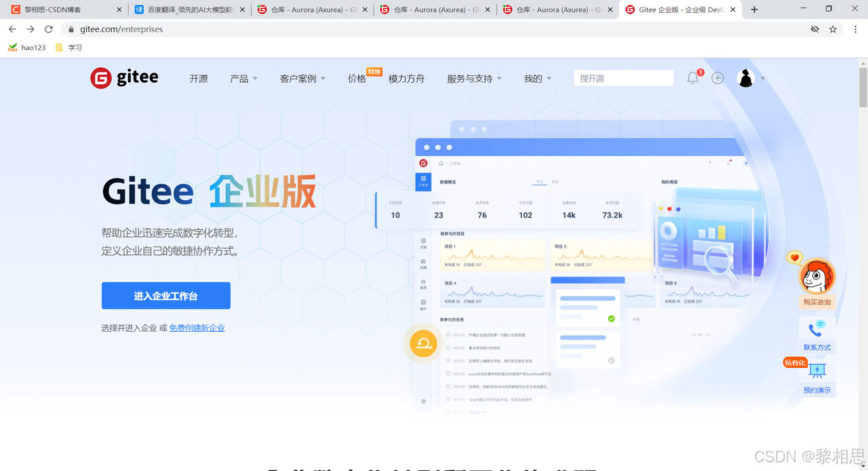Click the 预约演示 presentation icon

(817, 371)
